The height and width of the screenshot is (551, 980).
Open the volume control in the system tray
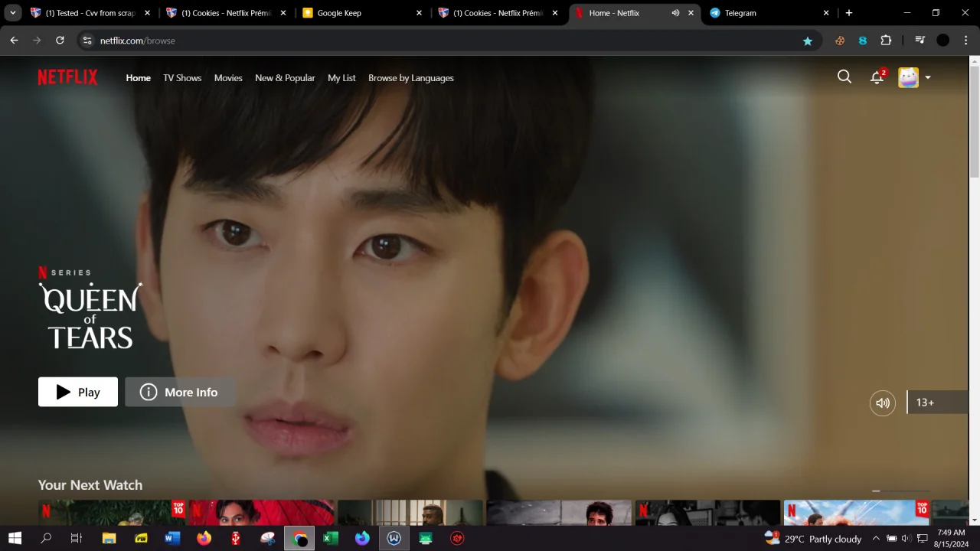[906, 539]
